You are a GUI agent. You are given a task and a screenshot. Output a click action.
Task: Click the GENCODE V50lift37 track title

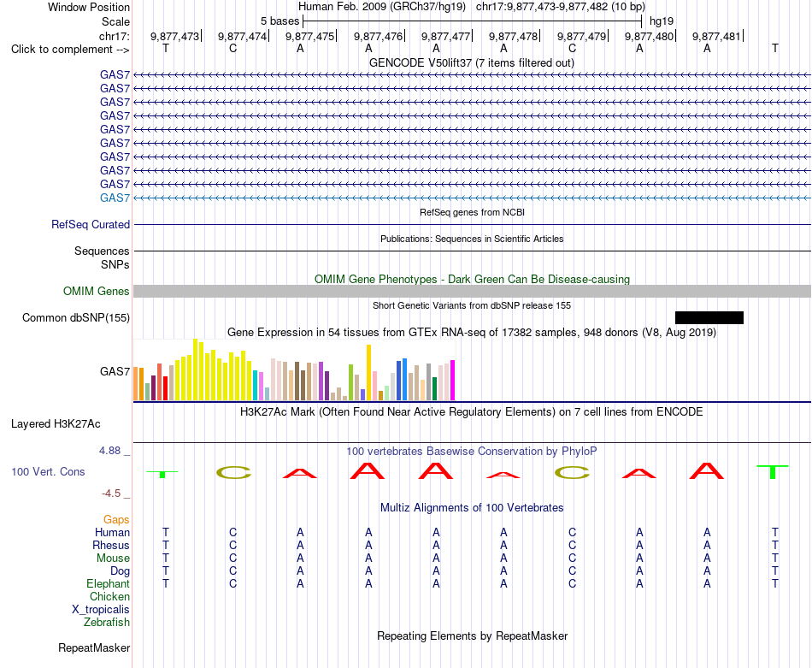[x=471, y=62]
